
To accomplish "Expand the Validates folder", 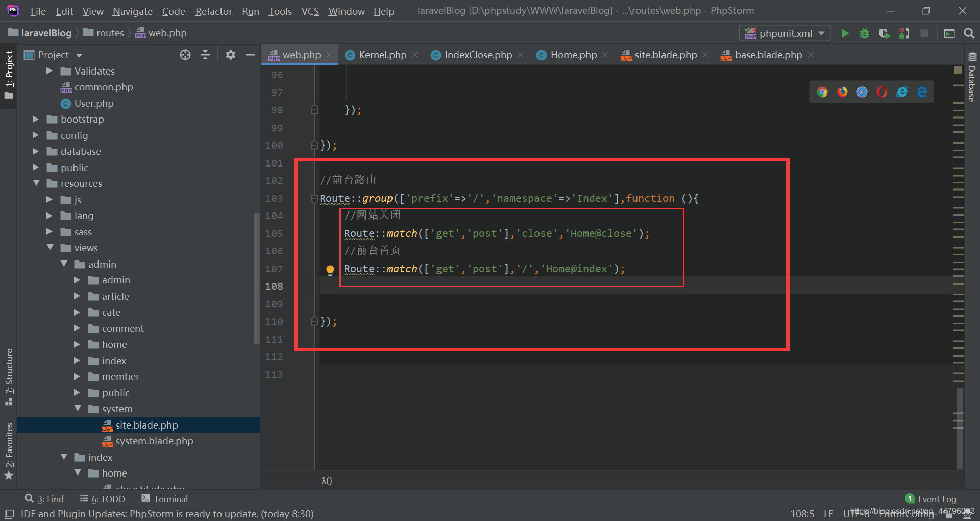I will click(x=50, y=71).
